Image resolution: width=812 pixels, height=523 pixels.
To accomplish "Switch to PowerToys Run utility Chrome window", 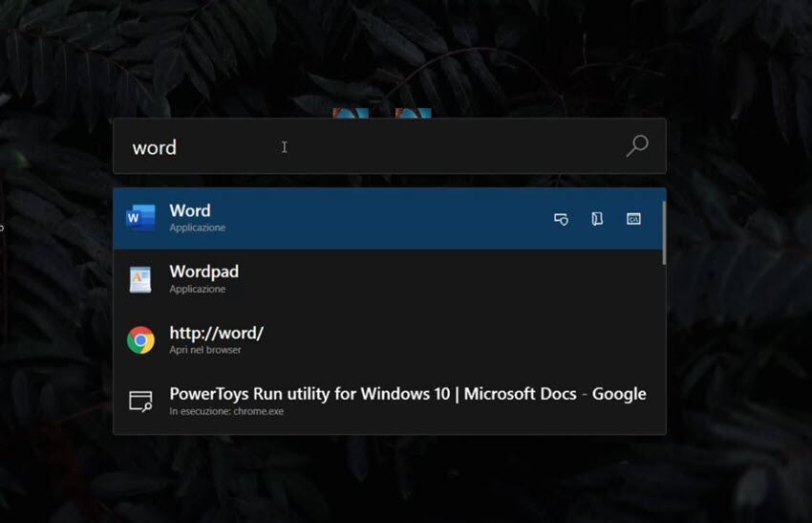I will coord(387,402).
